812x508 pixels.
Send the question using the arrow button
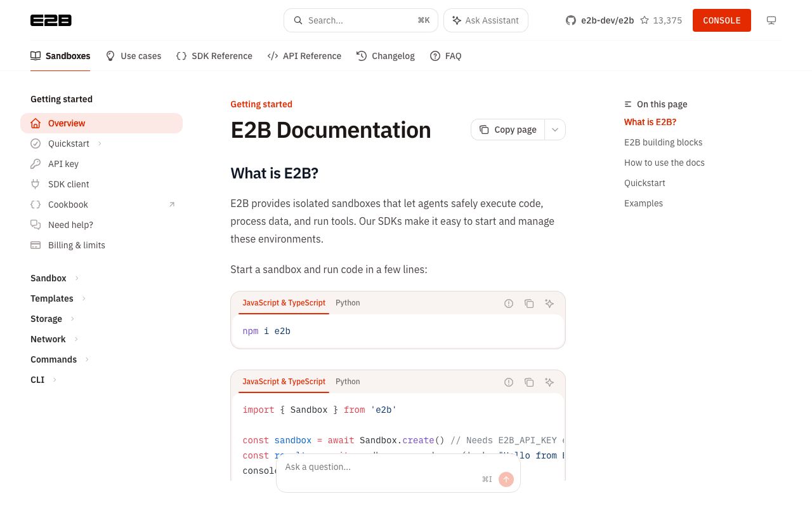tap(506, 479)
